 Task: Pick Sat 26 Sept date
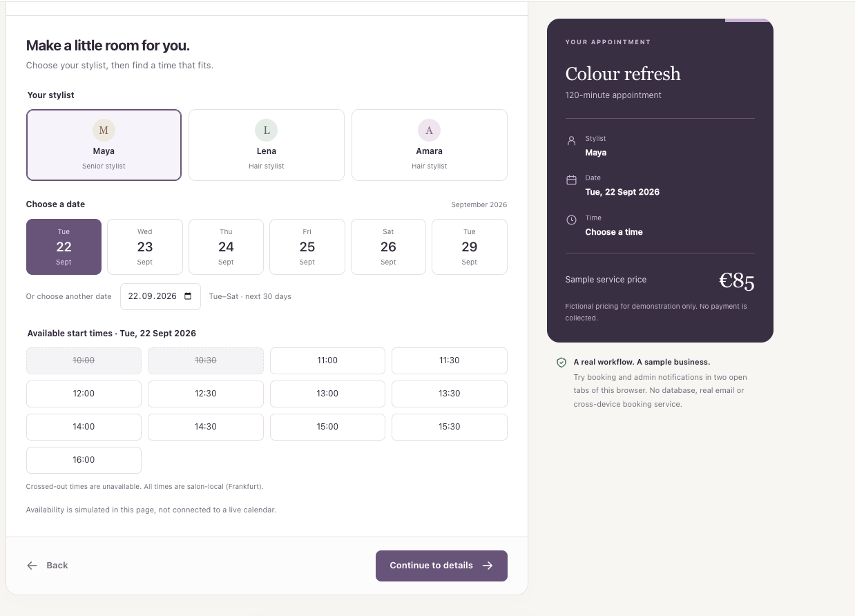coord(388,247)
